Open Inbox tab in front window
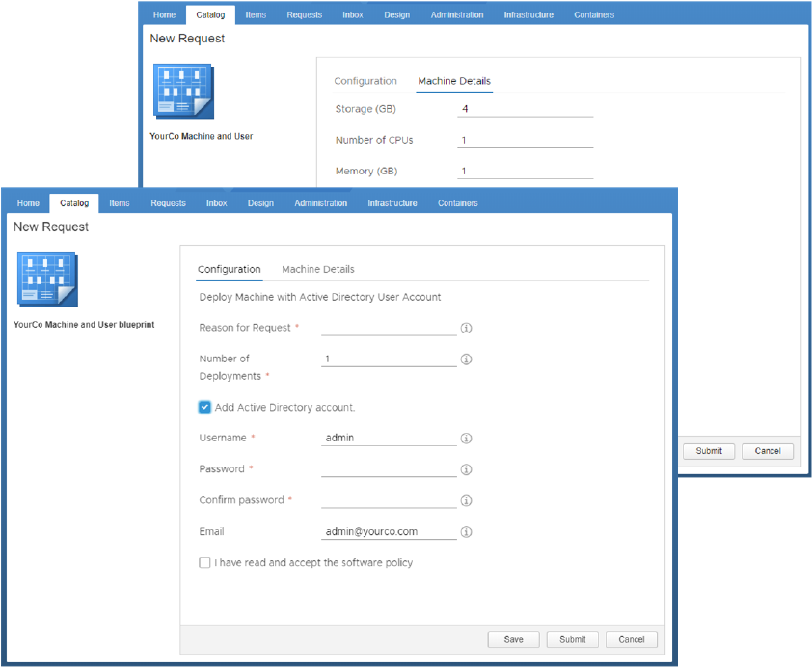The width and height of the screenshot is (812, 667). tap(216, 203)
